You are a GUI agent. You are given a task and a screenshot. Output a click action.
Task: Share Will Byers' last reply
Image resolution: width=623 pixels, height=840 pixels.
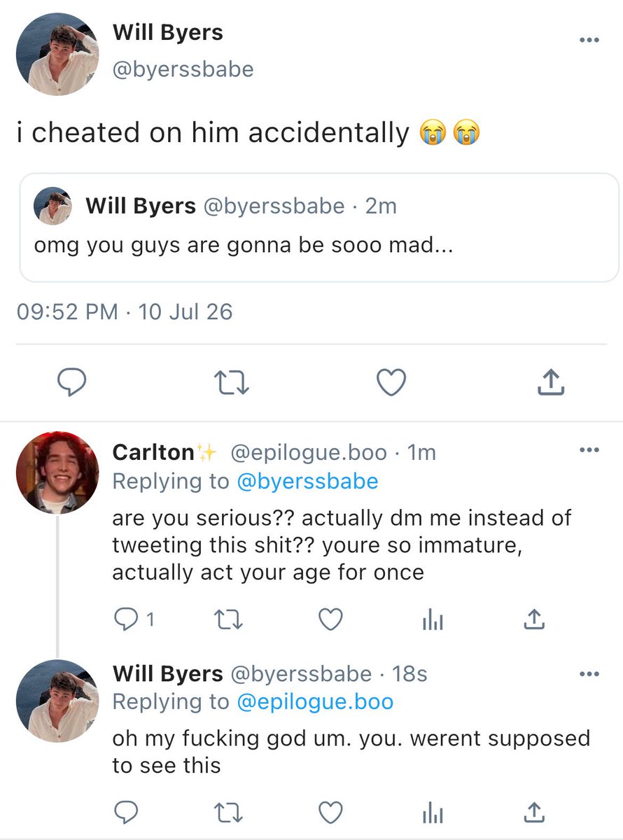(533, 811)
